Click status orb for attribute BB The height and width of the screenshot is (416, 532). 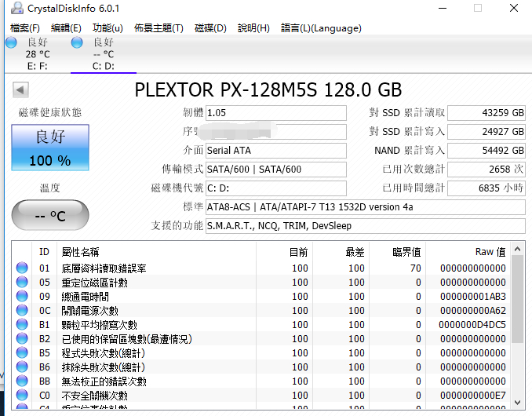coord(22,381)
